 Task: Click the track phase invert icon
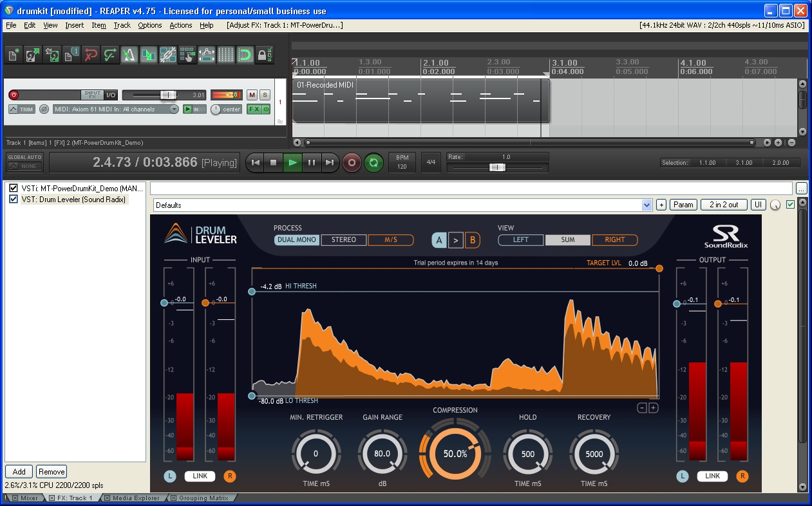pos(44,109)
